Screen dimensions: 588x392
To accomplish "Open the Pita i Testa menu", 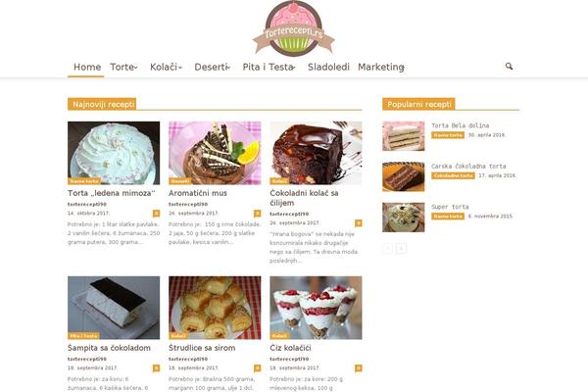I will (x=269, y=68).
